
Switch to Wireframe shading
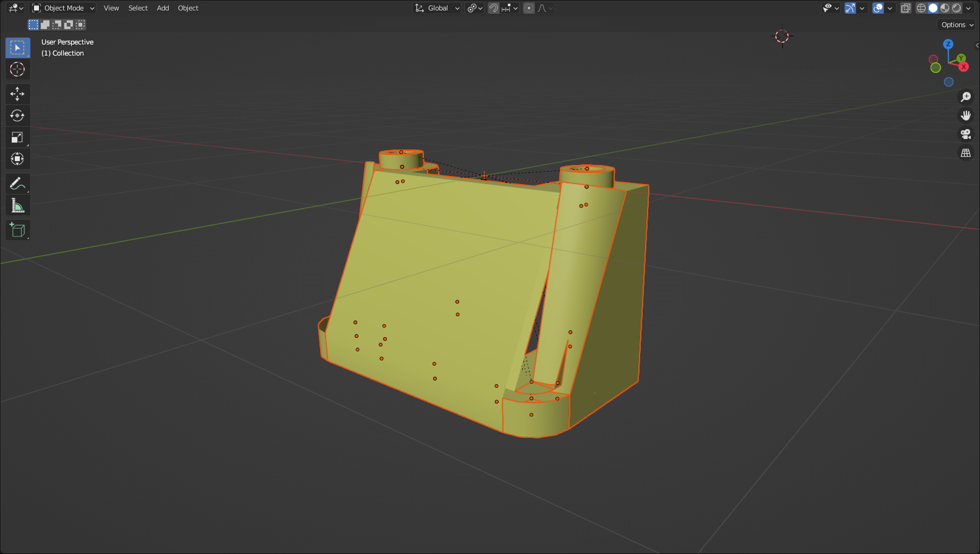[x=921, y=8]
